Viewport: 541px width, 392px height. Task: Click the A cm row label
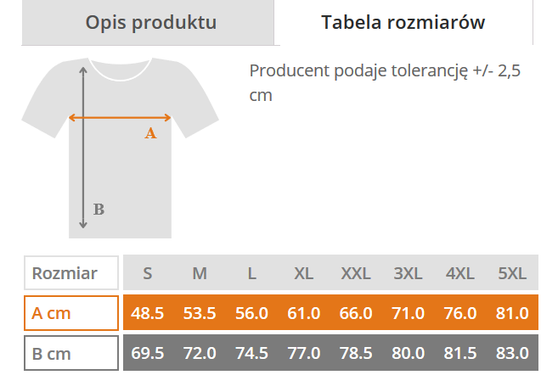pyautogui.click(x=71, y=313)
